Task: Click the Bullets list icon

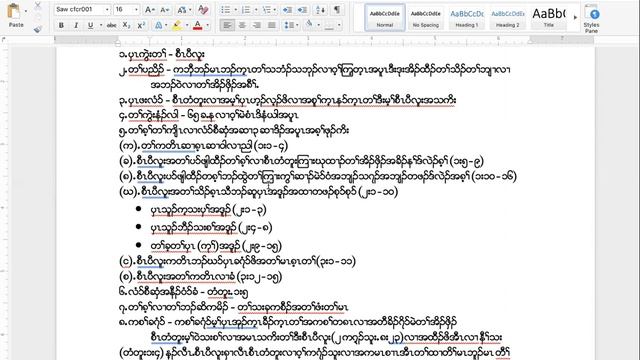Action: [x=225, y=10]
